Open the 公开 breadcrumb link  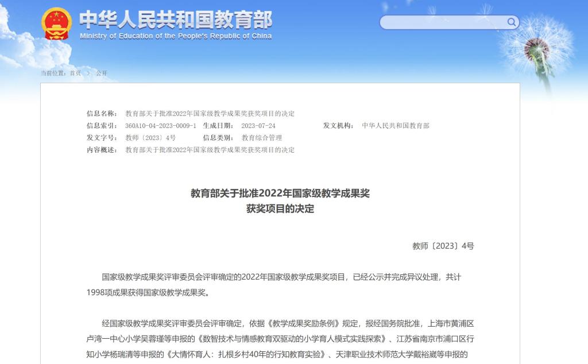[x=101, y=73]
